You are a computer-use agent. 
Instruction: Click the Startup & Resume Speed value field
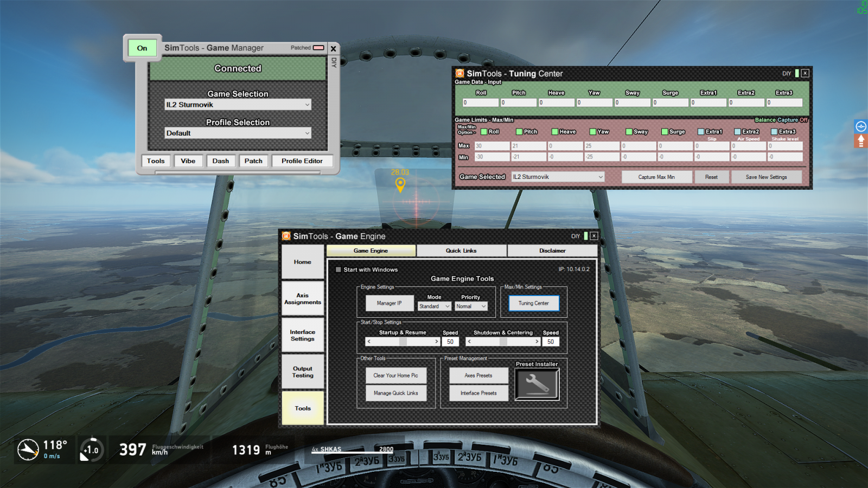pos(450,342)
